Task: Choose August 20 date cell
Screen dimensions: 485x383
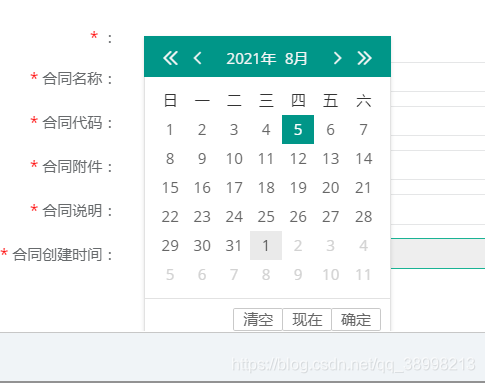Action: click(x=330, y=187)
